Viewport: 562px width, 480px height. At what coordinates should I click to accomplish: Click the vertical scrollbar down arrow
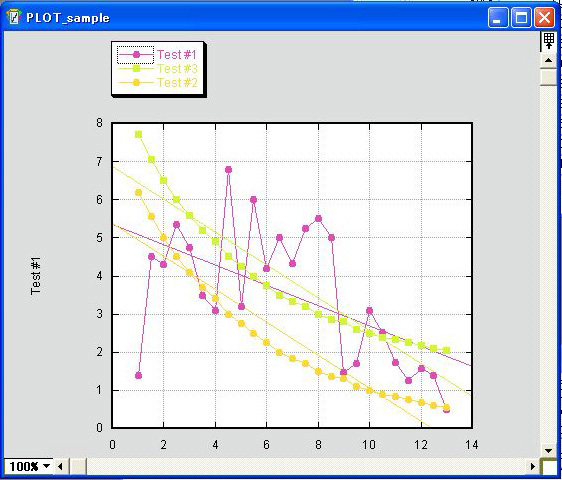click(548, 450)
